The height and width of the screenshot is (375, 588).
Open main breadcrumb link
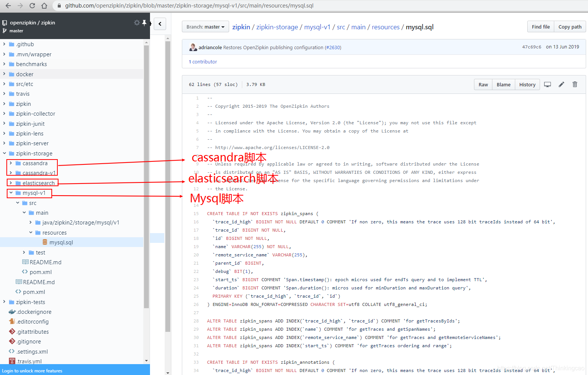tap(358, 27)
